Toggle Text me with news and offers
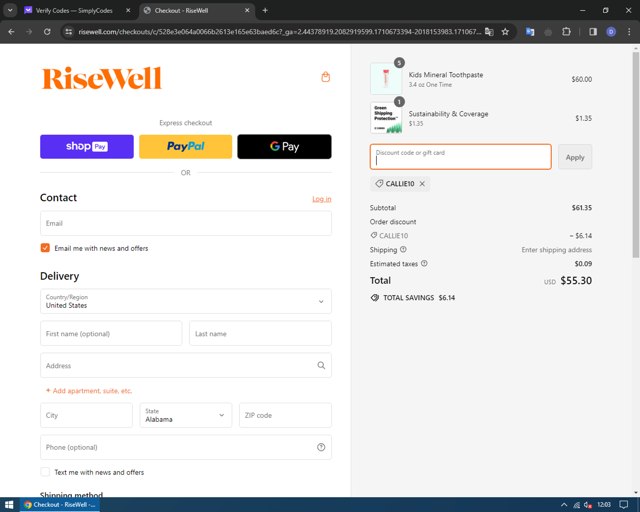Image resolution: width=640 pixels, height=512 pixels. point(45,472)
